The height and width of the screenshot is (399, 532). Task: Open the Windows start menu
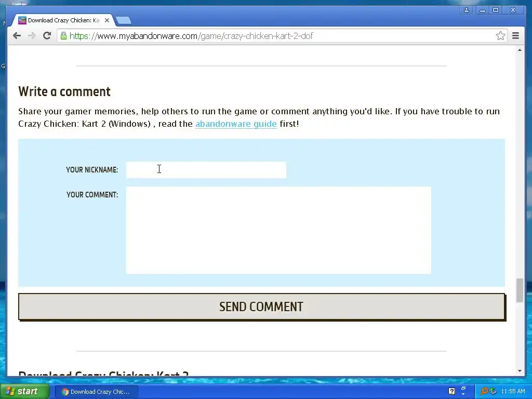coord(25,391)
